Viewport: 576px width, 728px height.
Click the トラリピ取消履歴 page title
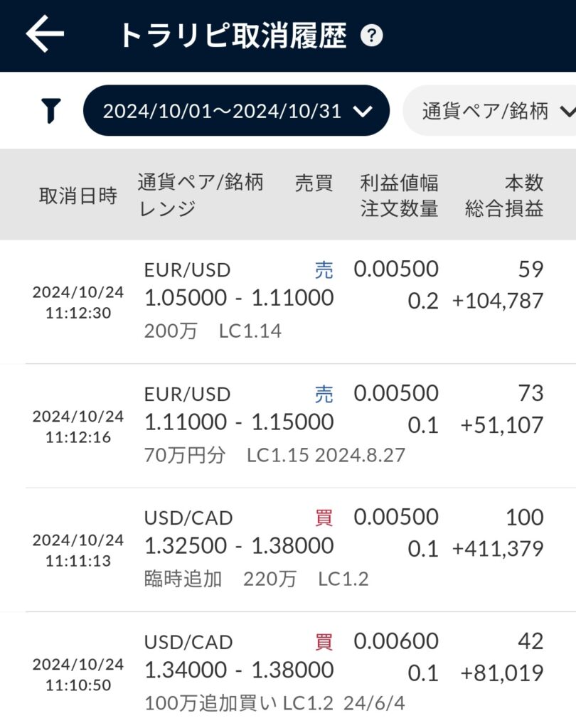coord(233,36)
